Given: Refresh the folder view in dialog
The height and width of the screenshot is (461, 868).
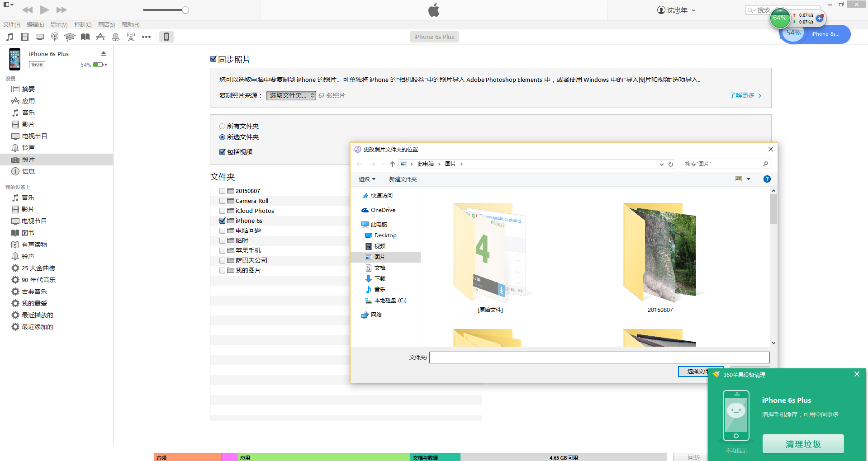Looking at the screenshot, I should (x=671, y=164).
